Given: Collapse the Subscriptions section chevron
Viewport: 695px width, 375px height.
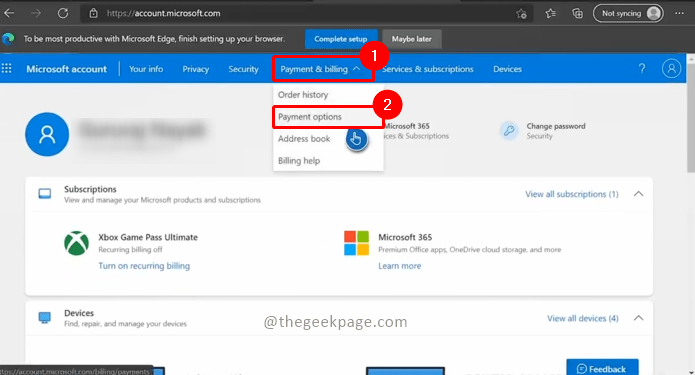Looking at the screenshot, I should coord(638,194).
